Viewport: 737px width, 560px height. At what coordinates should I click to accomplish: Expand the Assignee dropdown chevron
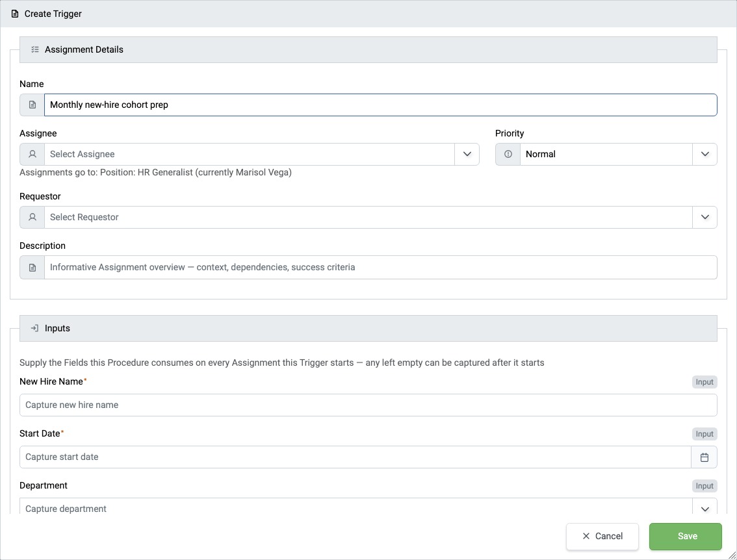467,154
